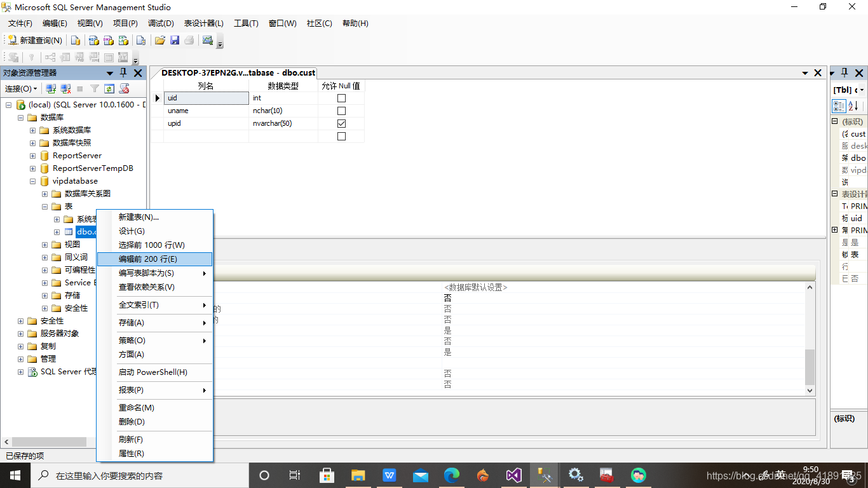Click the Manage Fulltext Index icon
Image resolution: width=868 pixels, height=488 pixels.
[x=79, y=57]
